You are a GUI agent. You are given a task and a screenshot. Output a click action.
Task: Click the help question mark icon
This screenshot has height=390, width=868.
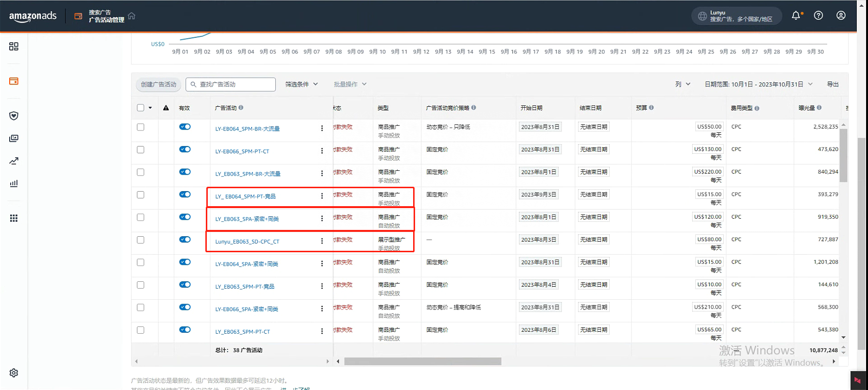click(818, 16)
